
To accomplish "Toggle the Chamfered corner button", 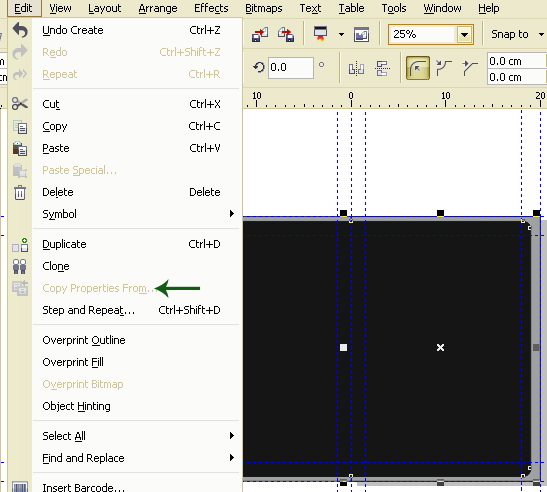I will (x=470, y=68).
